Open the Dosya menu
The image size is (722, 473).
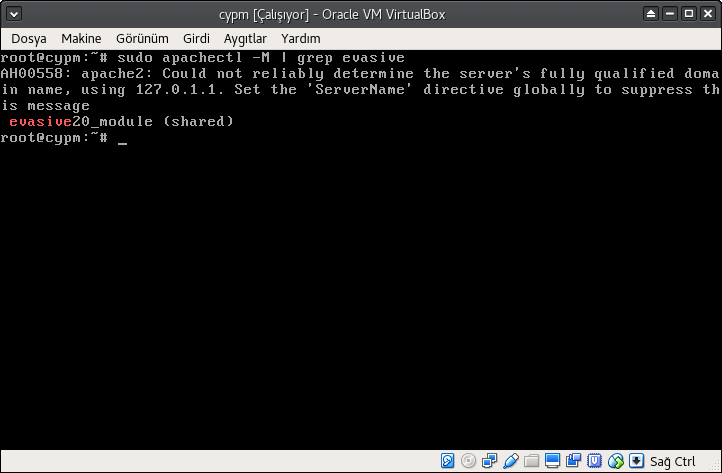click(29, 38)
